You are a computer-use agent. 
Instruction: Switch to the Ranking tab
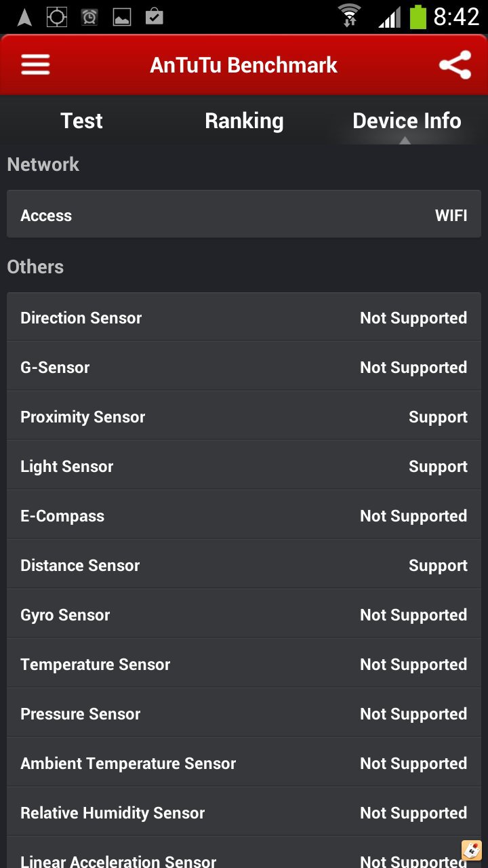[x=244, y=121]
